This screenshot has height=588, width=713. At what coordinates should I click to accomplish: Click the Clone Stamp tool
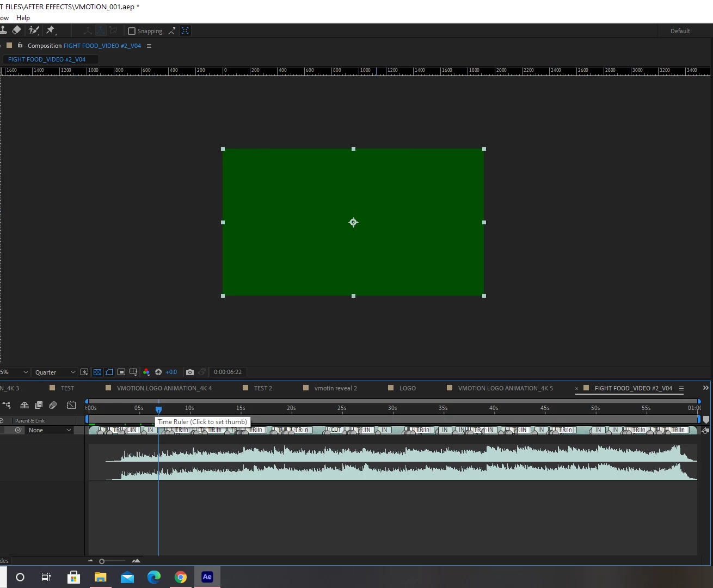tap(3, 30)
